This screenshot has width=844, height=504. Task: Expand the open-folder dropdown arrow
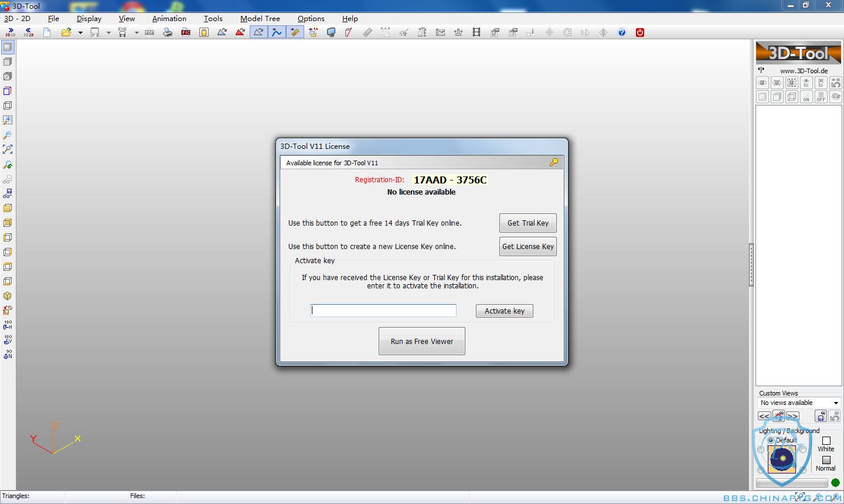[x=80, y=33]
